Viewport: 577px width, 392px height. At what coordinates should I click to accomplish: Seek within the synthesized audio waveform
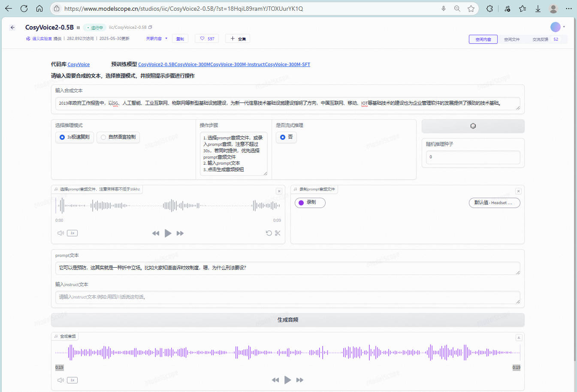point(287,353)
